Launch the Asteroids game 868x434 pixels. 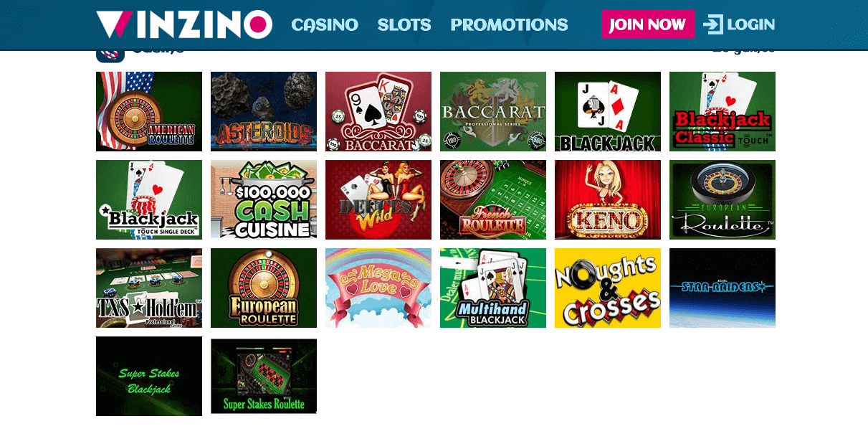pos(264,111)
